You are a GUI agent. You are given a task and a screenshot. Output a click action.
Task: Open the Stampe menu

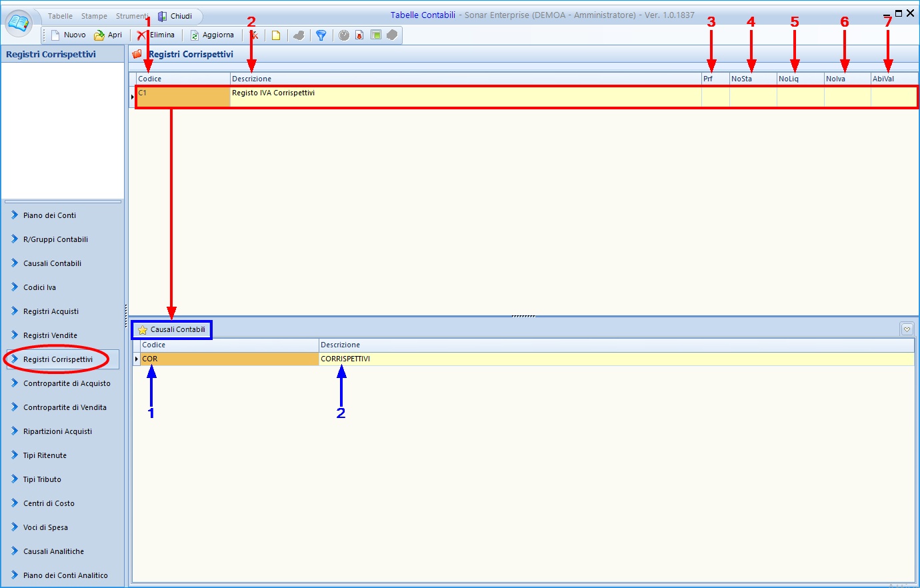[x=94, y=16]
